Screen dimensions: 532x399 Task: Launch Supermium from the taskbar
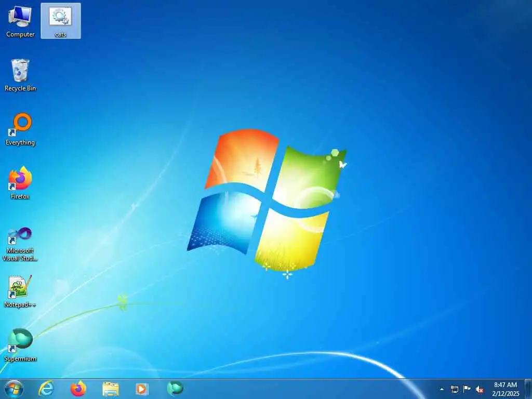click(x=175, y=389)
